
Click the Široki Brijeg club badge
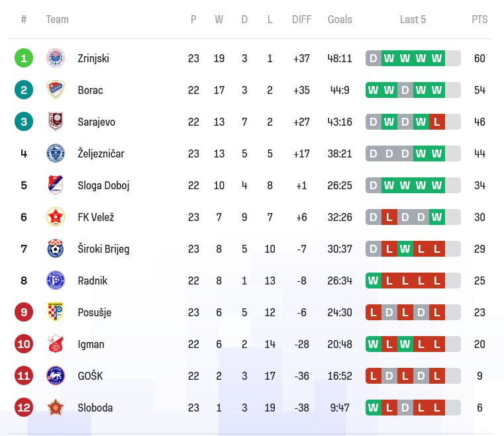pos(56,249)
